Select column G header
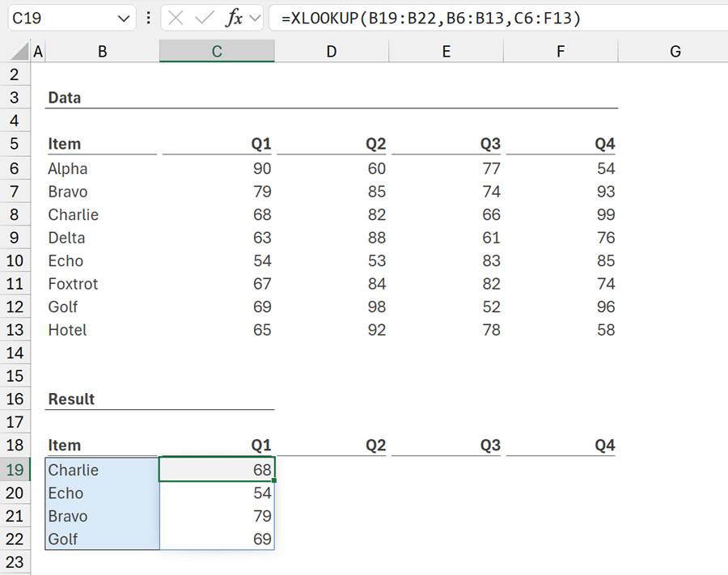Image resolution: width=728 pixels, height=575 pixels. point(675,52)
